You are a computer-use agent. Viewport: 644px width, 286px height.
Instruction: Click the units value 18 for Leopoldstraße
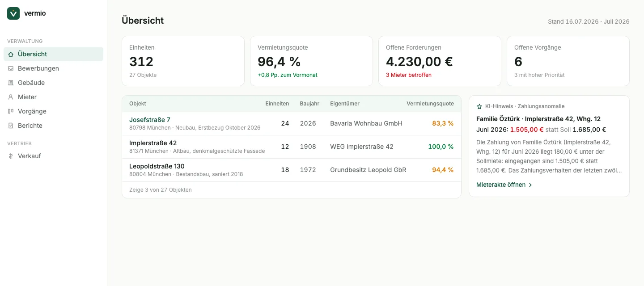point(285,170)
